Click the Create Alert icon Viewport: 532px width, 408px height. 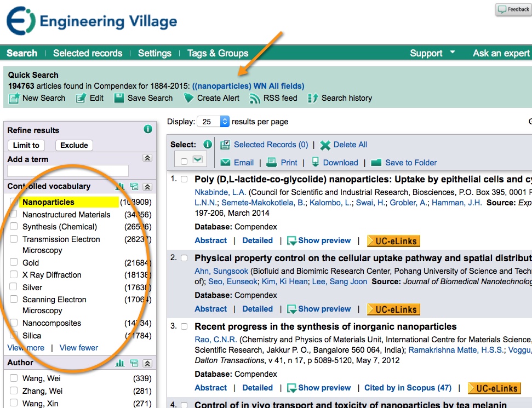pyautogui.click(x=188, y=98)
